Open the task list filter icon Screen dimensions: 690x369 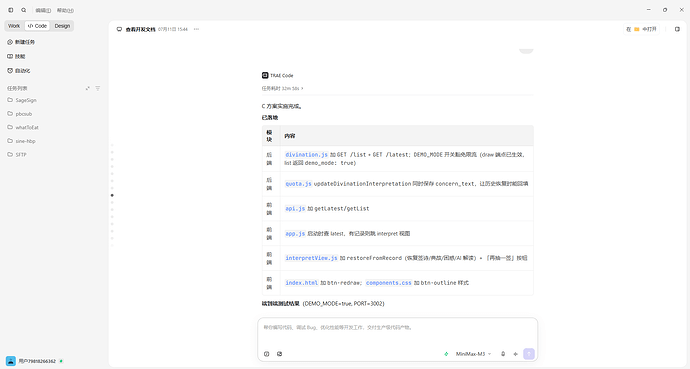[98, 88]
